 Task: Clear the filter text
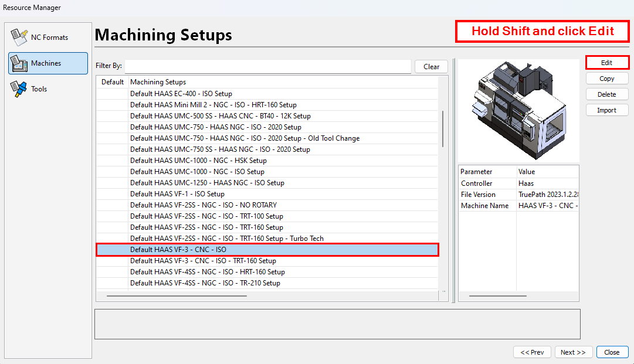pos(431,67)
